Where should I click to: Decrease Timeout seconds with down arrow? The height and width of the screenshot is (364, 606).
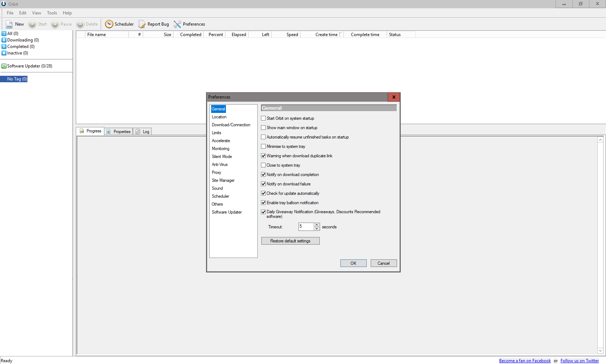(317, 229)
